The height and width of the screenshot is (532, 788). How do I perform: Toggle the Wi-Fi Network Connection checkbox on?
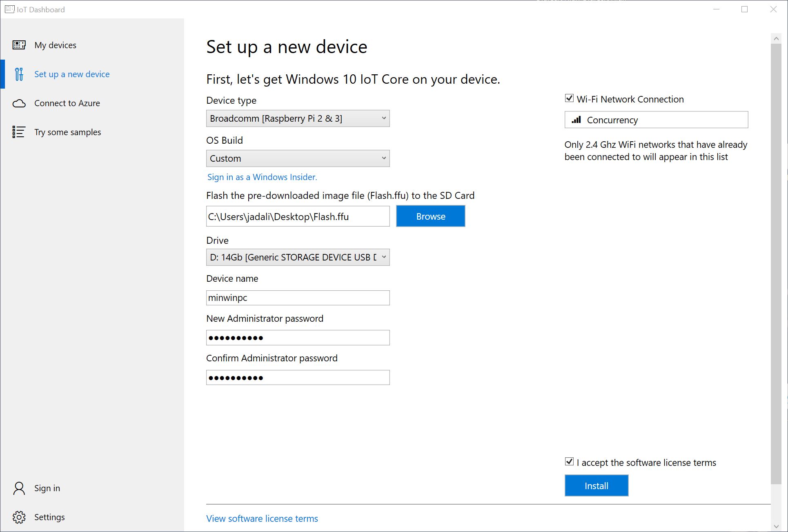click(568, 98)
